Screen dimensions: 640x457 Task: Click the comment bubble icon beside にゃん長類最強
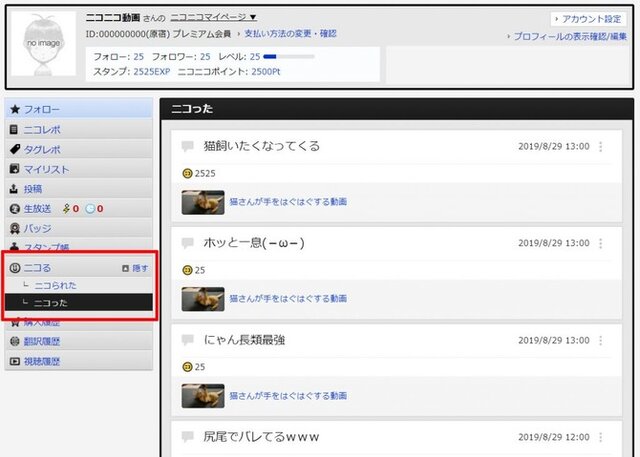pos(187,340)
